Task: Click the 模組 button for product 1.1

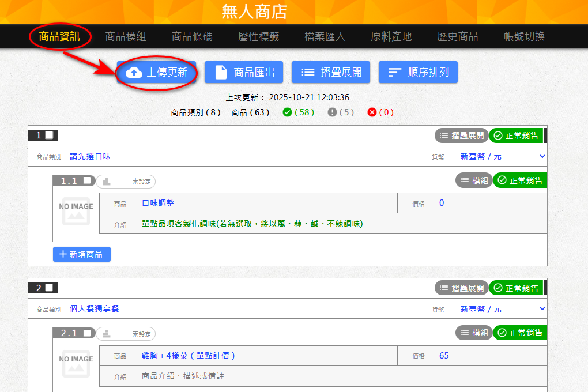Action: [x=474, y=180]
